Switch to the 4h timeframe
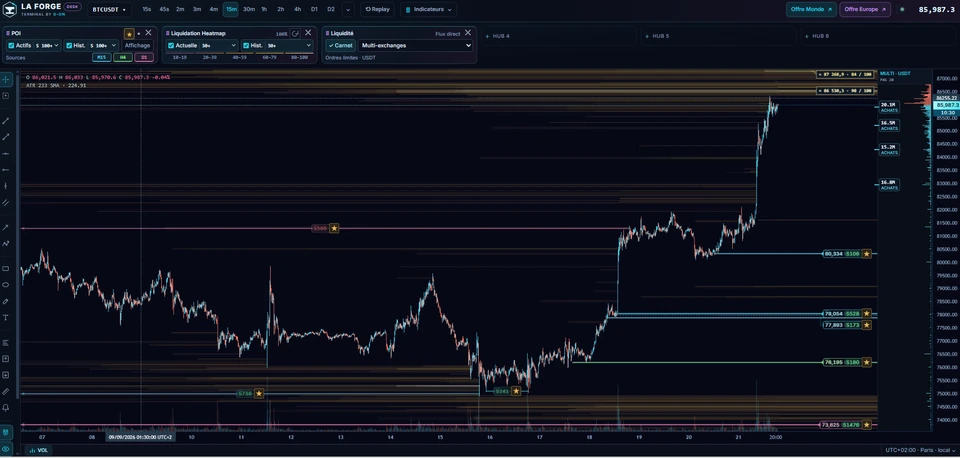960x458 pixels. [x=297, y=9]
